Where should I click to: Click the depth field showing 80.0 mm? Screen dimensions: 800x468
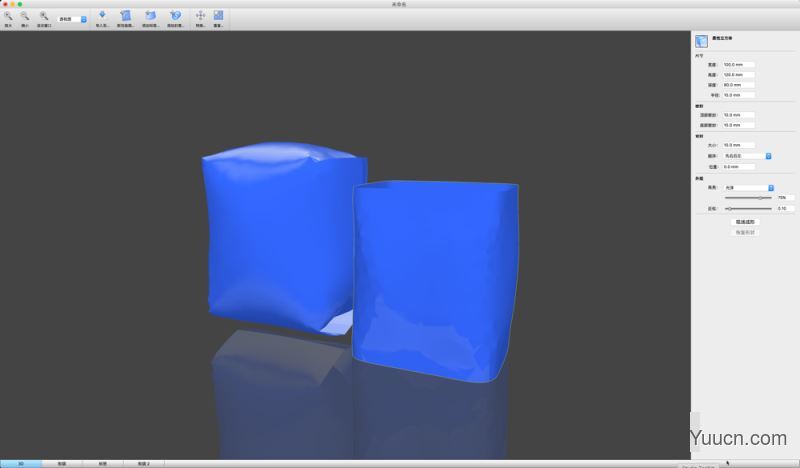(738, 85)
